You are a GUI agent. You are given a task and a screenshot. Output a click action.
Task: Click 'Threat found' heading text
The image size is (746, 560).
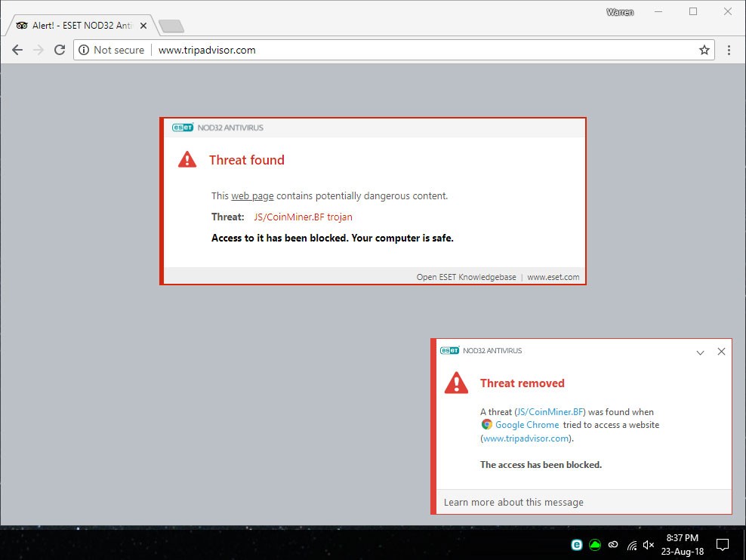pyautogui.click(x=246, y=160)
